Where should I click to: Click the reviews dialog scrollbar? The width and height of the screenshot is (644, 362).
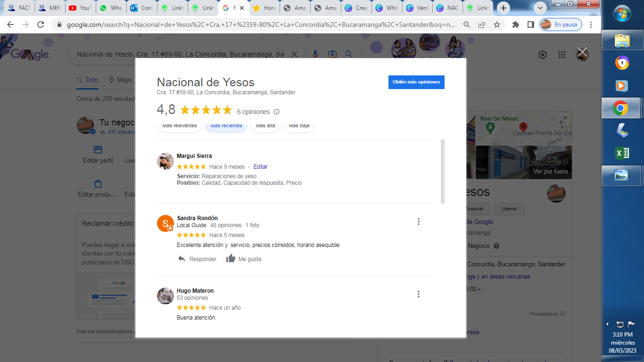(x=443, y=172)
